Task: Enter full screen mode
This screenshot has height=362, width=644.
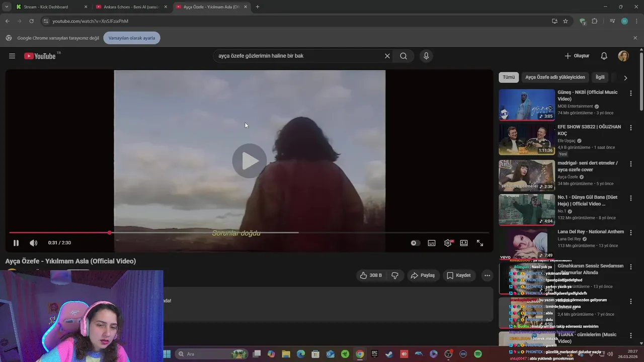Action: point(480,243)
